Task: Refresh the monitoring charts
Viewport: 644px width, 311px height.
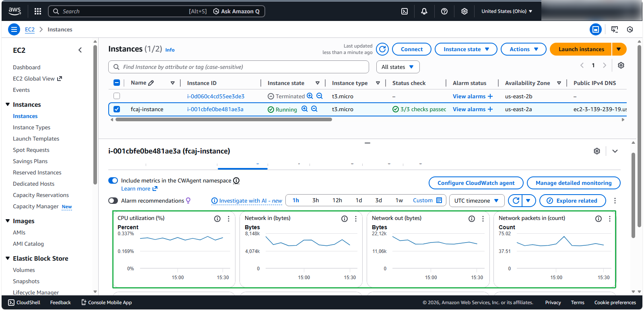Action: [515, 201]
